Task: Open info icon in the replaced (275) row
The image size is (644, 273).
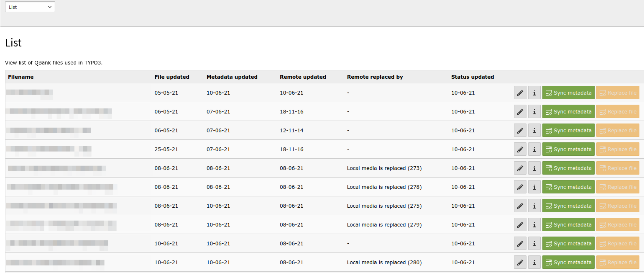Action: (x=534, y=206)
